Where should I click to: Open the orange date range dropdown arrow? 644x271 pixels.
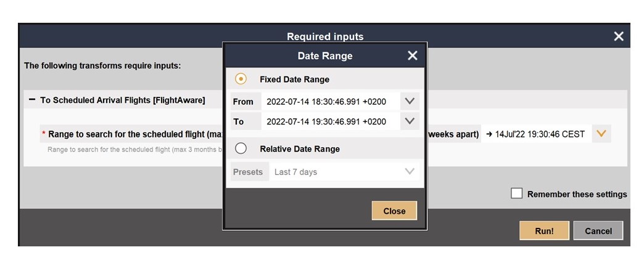(601, 134)
